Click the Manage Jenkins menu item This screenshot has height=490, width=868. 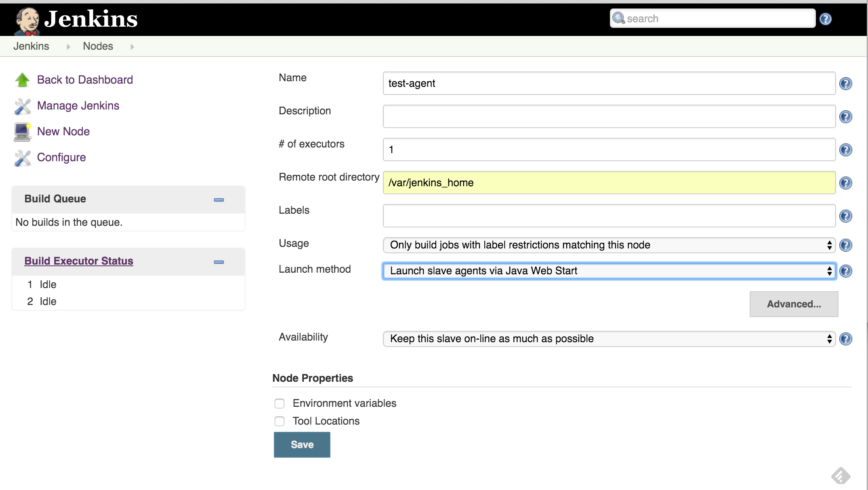click(78, 105)
